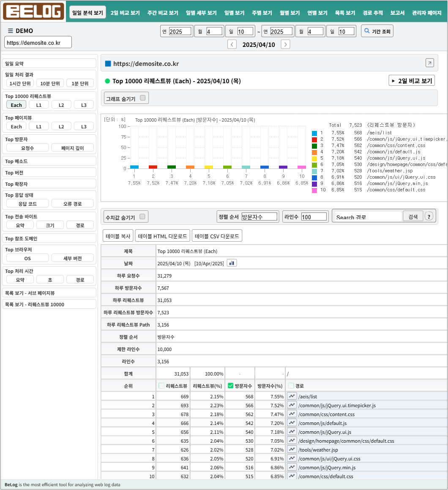Open trend icon for /common/js/jQuery.ui.js

292,432
